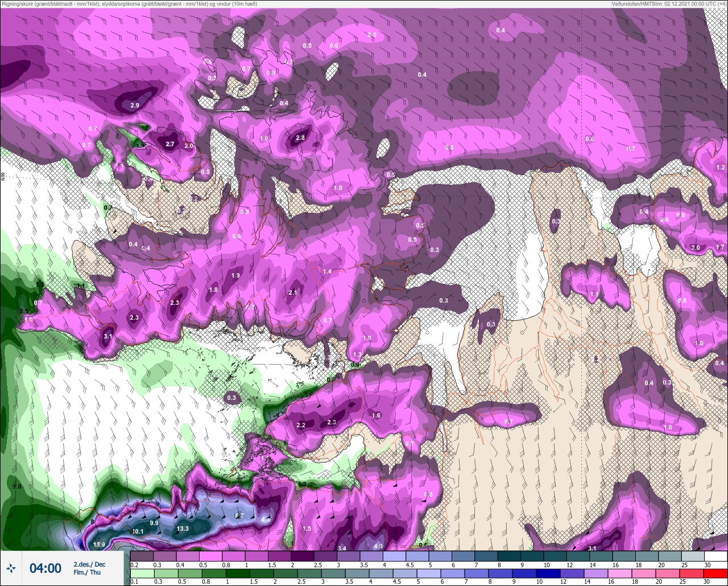This screenshot has height=586, width=728.
Task: Click the light grey upper-row swatch labeled 25
Action: [x=693, y=556]
